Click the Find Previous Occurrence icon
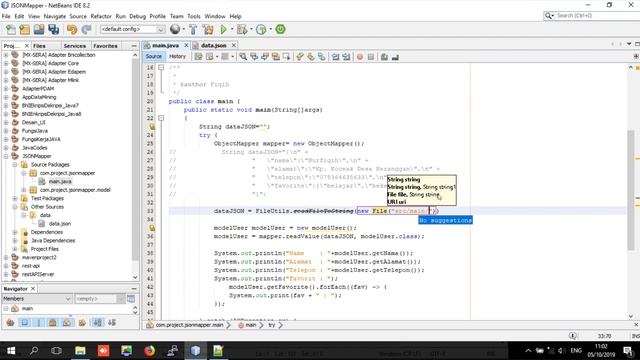This screenshot has height=360, width=640. (254, 57)
